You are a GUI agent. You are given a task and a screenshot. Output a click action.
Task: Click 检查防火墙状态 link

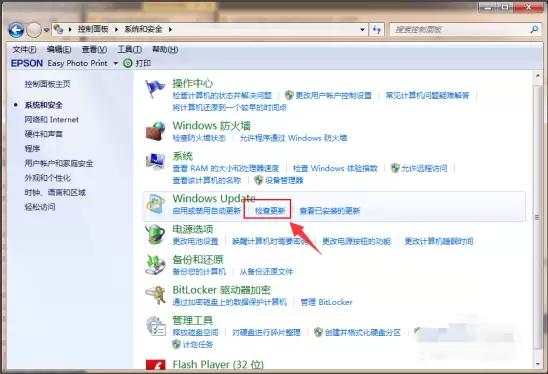199,138
